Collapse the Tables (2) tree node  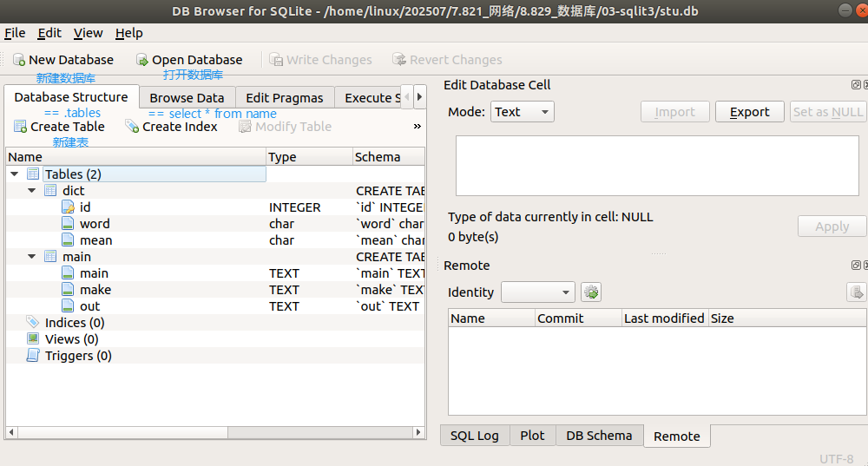click(x=15, y=174)
